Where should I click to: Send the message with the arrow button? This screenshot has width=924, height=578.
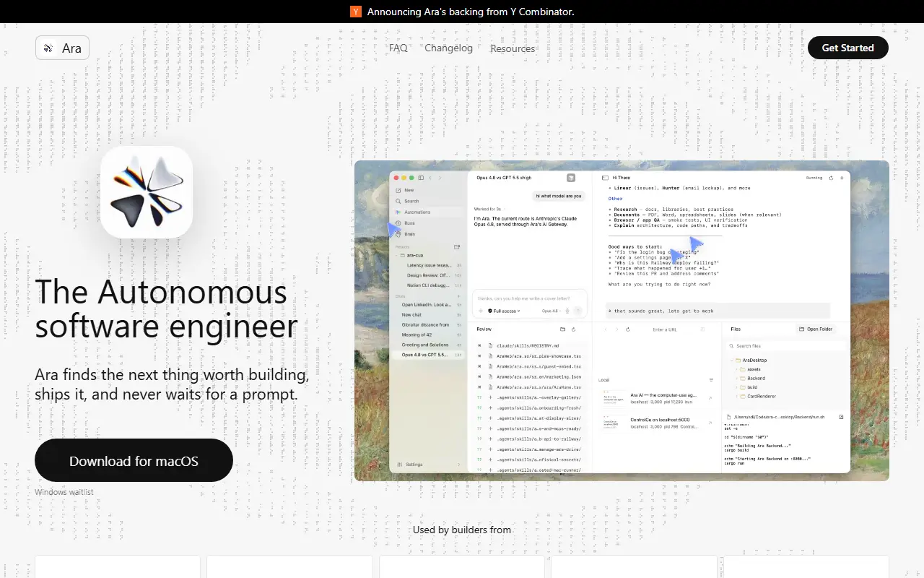click(577, 311)
